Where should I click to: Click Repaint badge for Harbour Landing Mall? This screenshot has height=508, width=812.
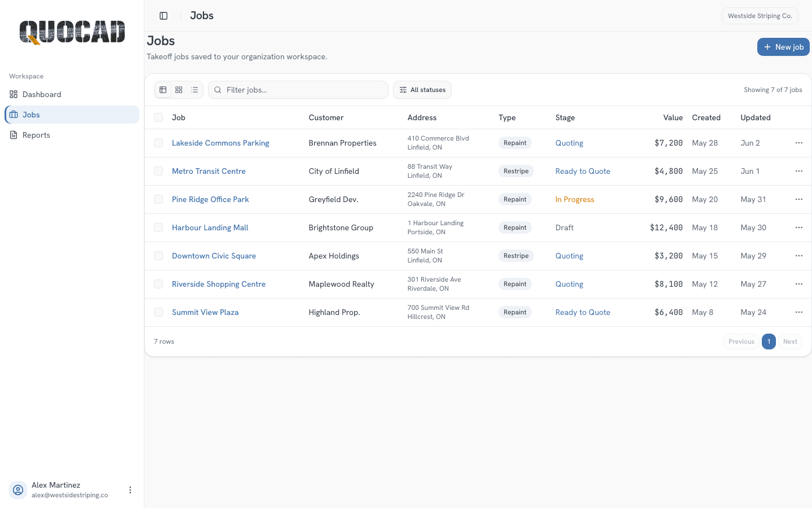pyautogui.click(x=515, y=227)
